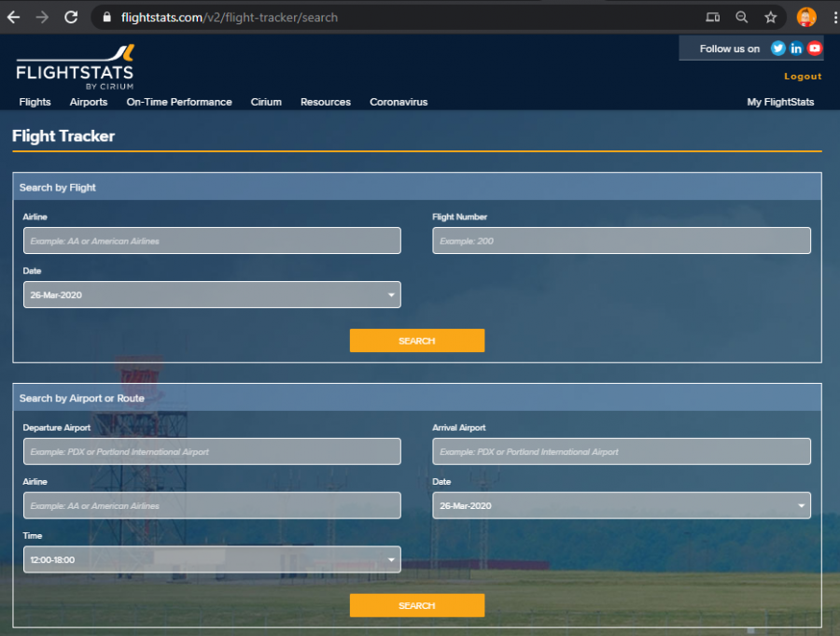Screen dimensions: 840x636
Task: Click SEARCH button under Airport or Route
Action: pos(417,605)
